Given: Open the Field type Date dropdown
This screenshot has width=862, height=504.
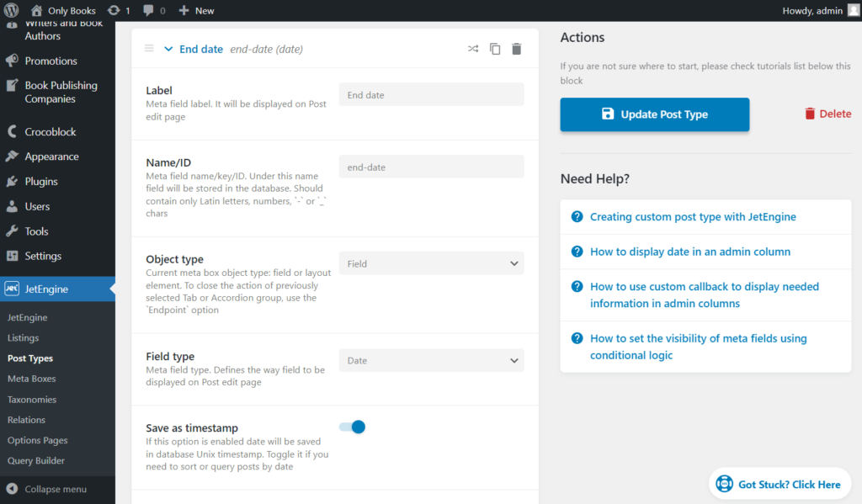Looking at the screenshot, I should [432, 361].
